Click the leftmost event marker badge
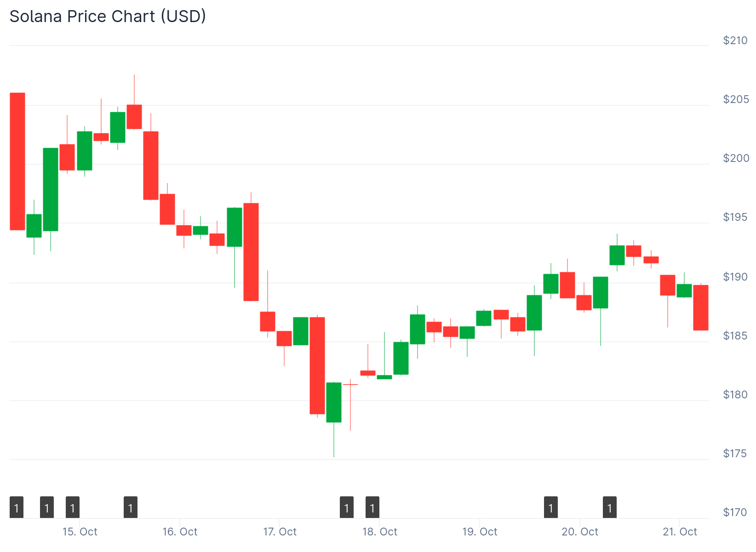The image size is (756, 552). click(17, 507)
